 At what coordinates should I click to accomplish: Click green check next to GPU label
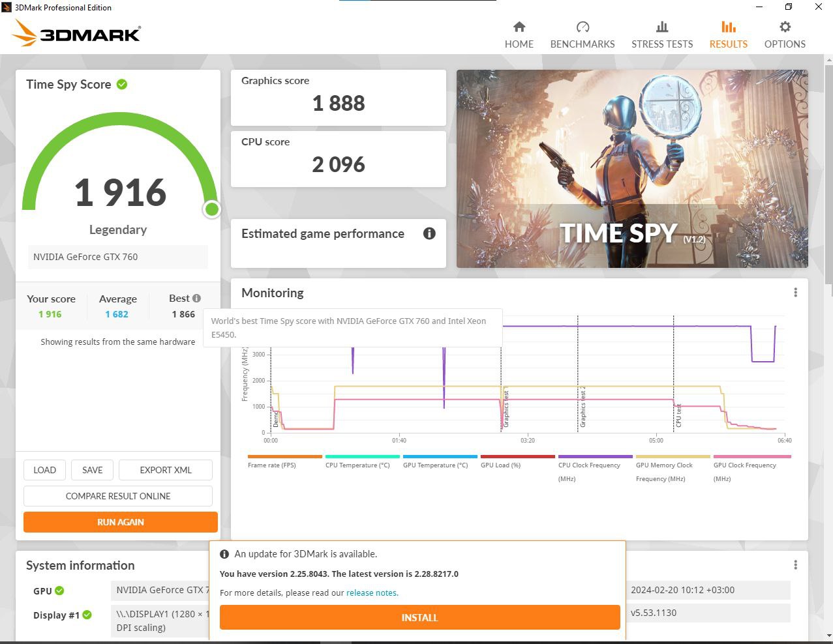pyautogui.click(x=59, y=591)
